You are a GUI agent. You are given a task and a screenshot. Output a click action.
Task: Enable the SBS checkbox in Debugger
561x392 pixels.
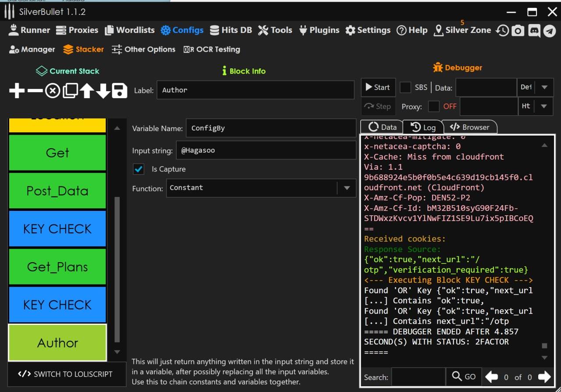pos(405,87)
